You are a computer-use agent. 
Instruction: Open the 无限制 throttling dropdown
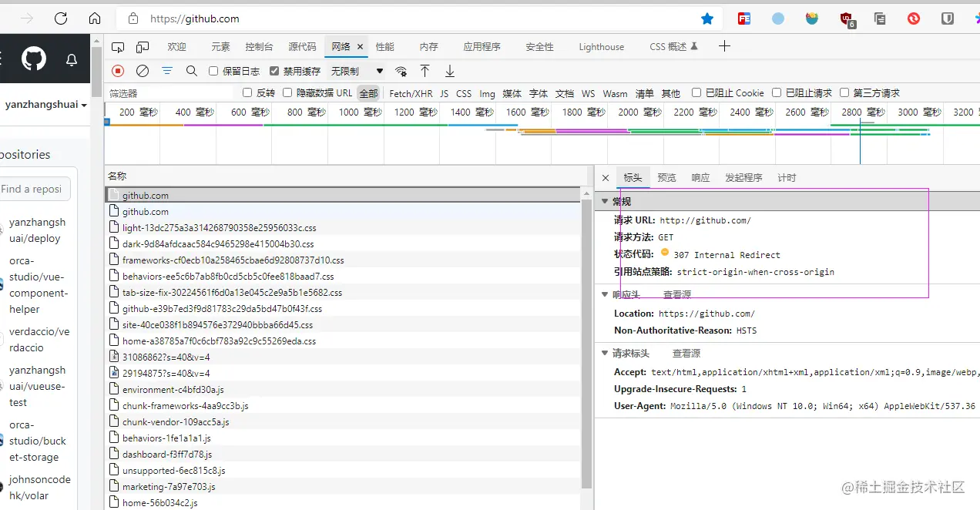coord(357,71)
